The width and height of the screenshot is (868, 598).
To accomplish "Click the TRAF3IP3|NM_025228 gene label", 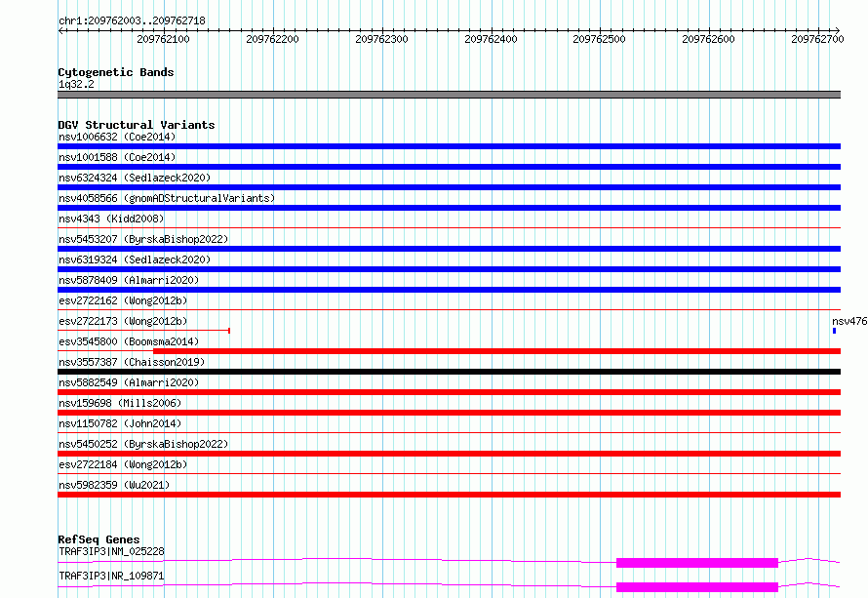I will point(111,551).
